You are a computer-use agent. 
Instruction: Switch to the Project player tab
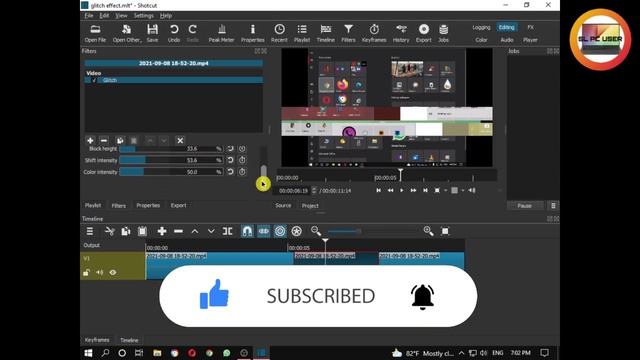point(310,206)
